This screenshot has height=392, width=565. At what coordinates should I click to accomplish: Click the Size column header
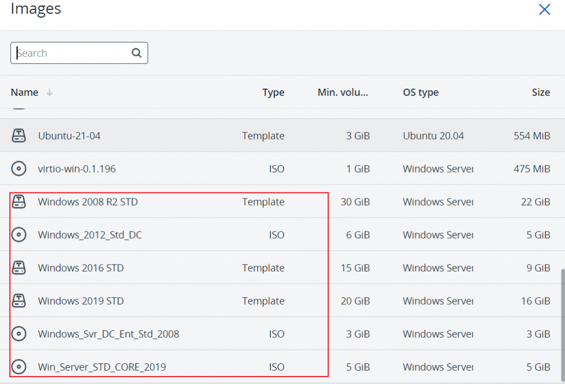[x=541, y=93]
